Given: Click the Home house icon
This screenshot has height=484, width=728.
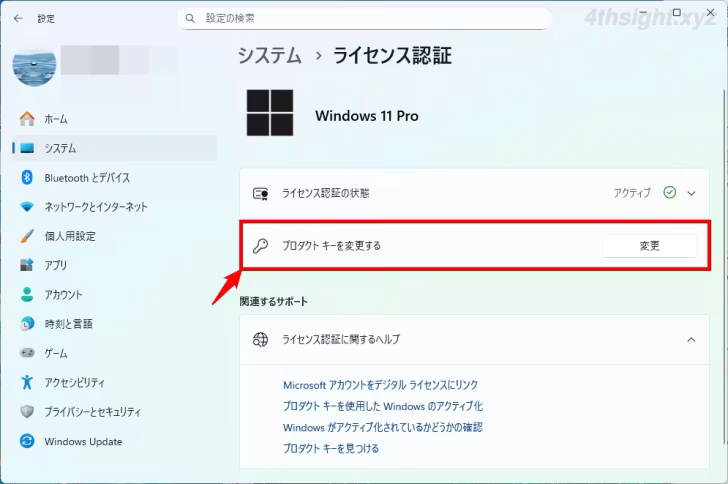Looking at the screenshot, I should tap(27, 119).
